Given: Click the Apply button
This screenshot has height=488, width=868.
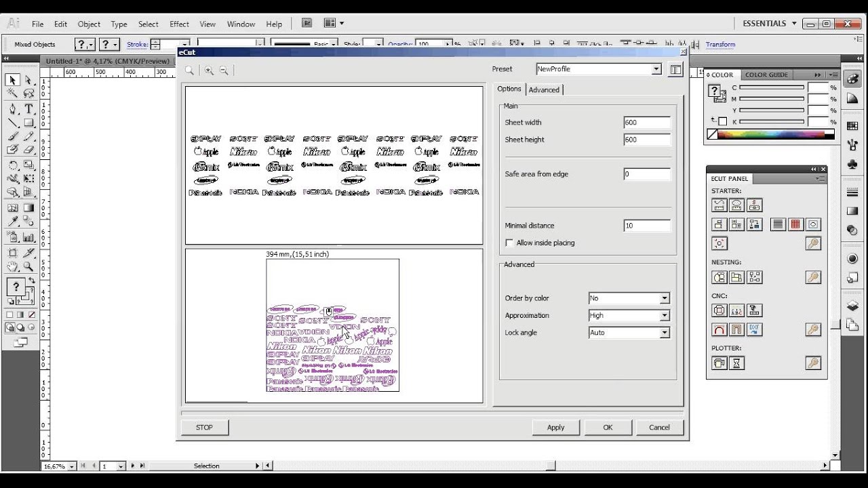Looking at the screenshot, I should [x=556, y=428].
